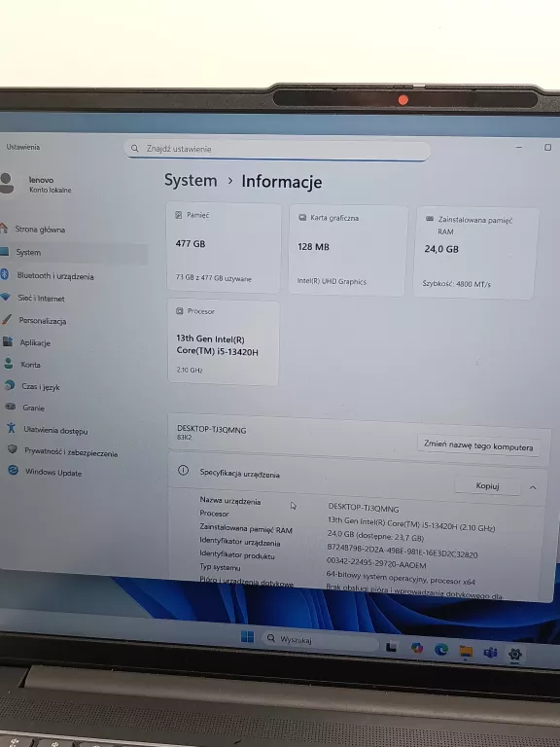This screenshot has width=560, height=747.
Task: Open File Explorer from the taskbar
Action: 466,652
